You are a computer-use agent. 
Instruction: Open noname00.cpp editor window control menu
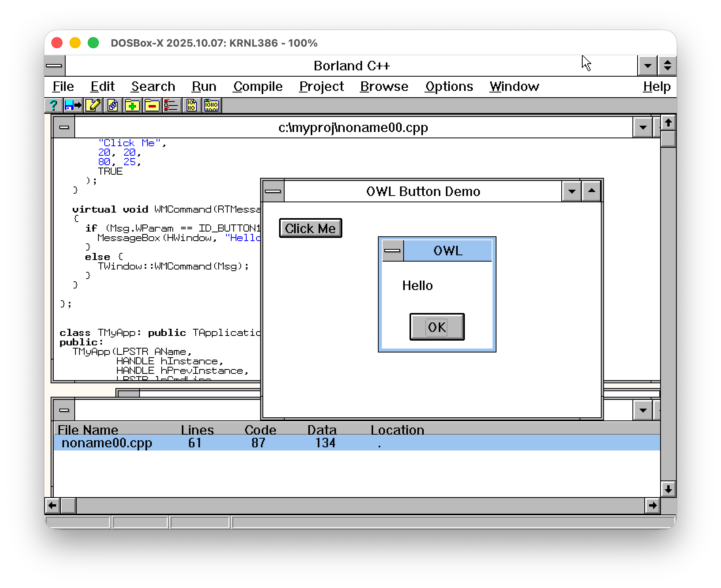(x=64, y=127)
